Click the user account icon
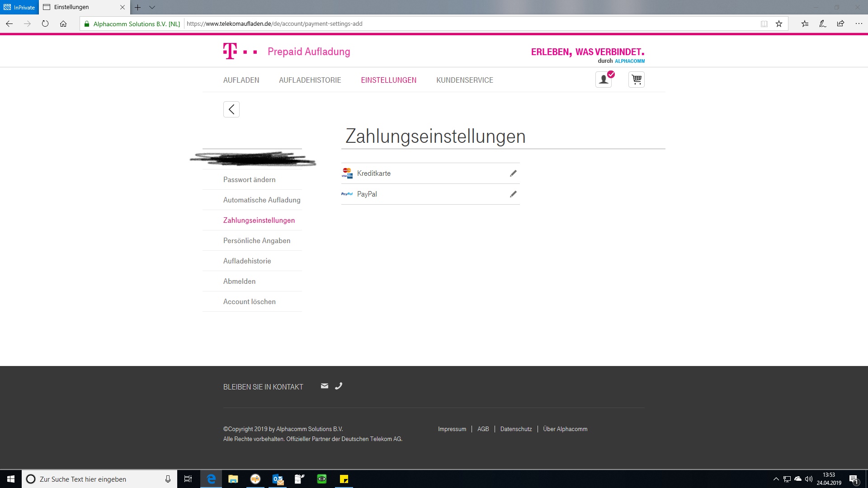The width and height of the screenshot is (868, 488). [604, 80]
